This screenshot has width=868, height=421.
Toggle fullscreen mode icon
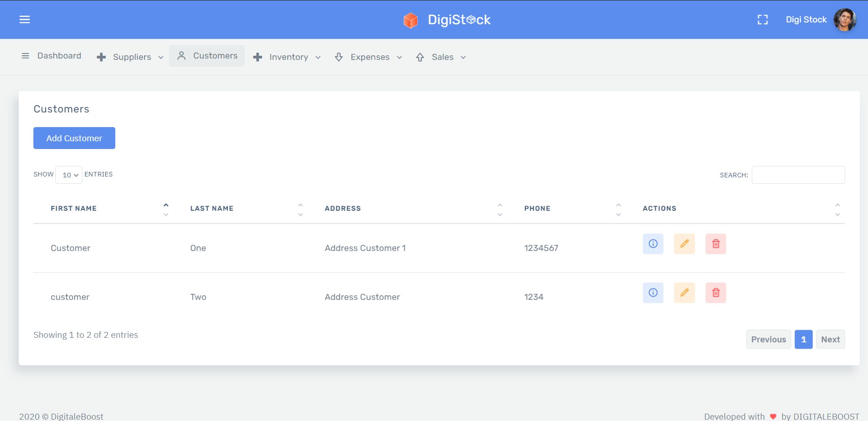point(762,20)
